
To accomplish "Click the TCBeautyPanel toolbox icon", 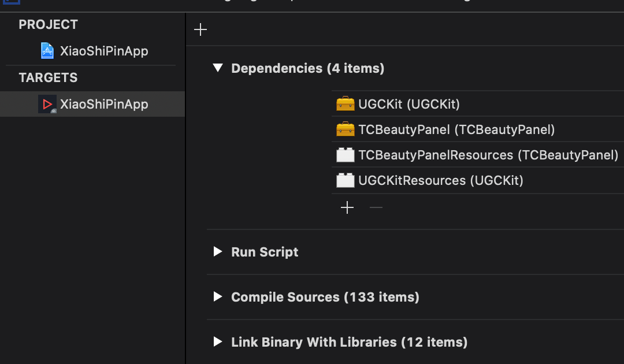I will [x=345, y=129].
